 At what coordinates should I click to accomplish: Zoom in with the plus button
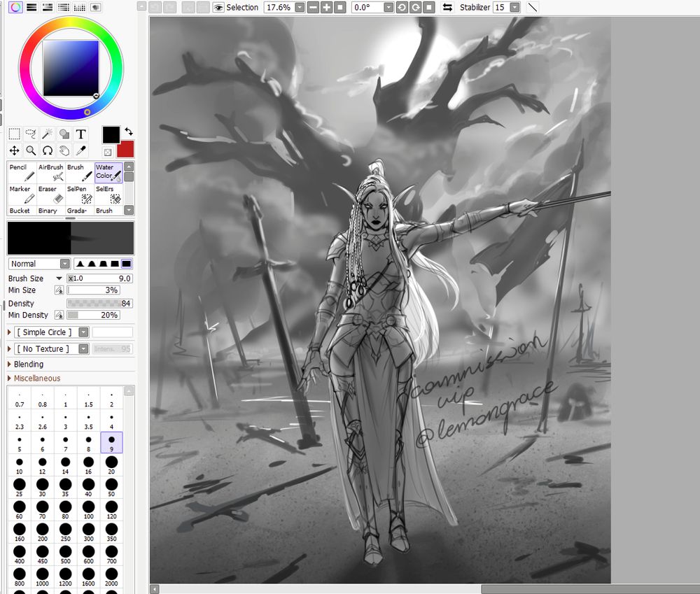(327, 8)
